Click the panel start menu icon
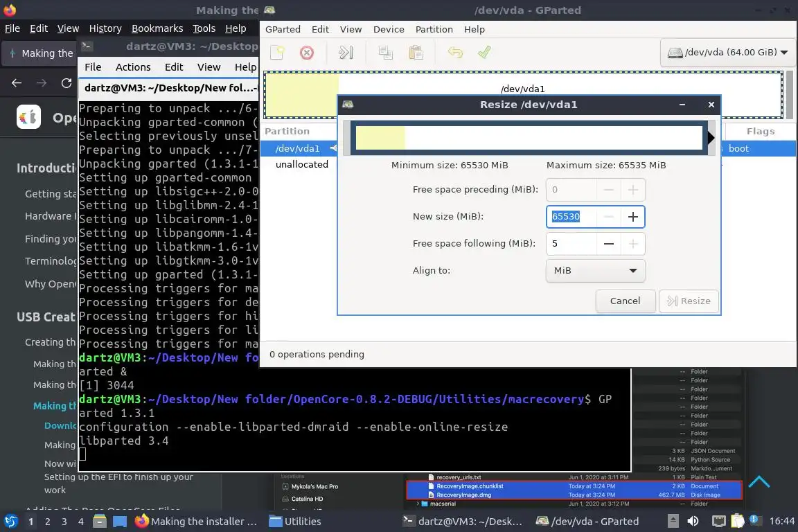 coord(10,522)
